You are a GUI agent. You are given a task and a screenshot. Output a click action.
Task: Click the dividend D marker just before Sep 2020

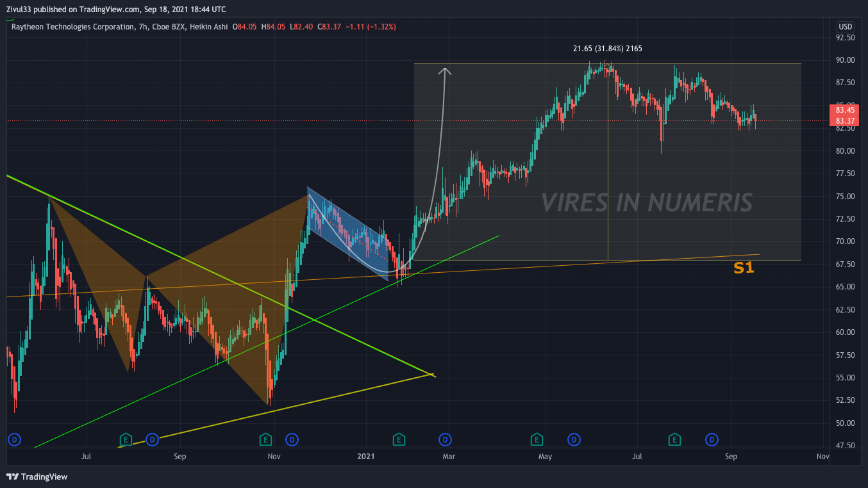point(152,439)
